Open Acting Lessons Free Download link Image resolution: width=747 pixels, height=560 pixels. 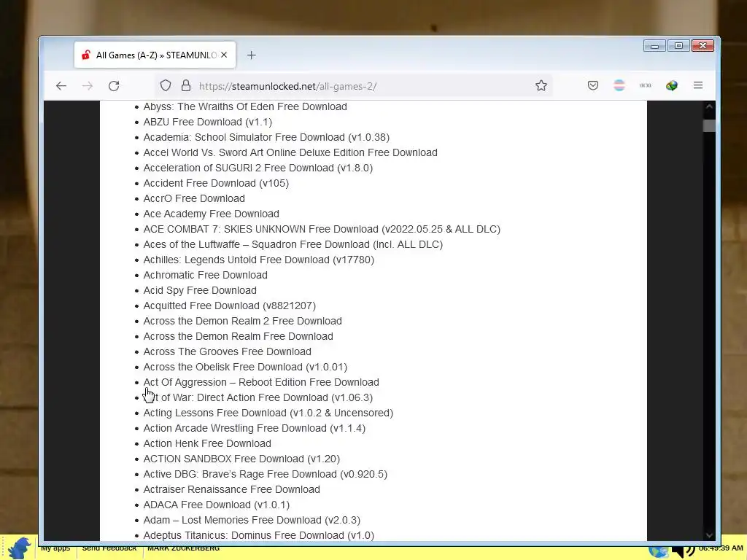[268, 413]
